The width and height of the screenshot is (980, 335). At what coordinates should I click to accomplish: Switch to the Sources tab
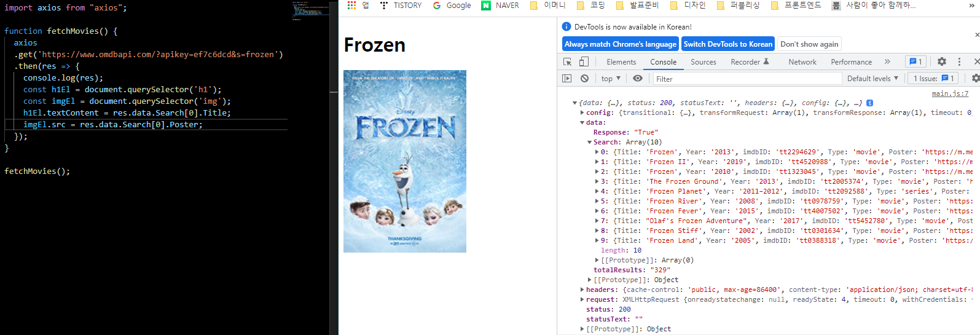pyautogui.click(x=703, y=62)
